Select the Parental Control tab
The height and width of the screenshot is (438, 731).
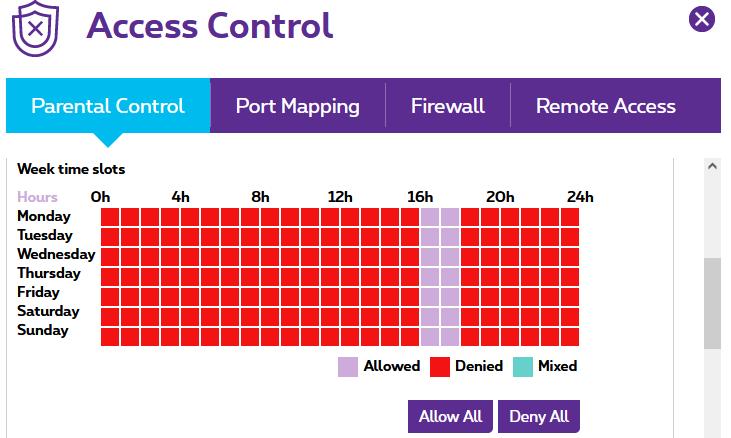tap(108, 106)
